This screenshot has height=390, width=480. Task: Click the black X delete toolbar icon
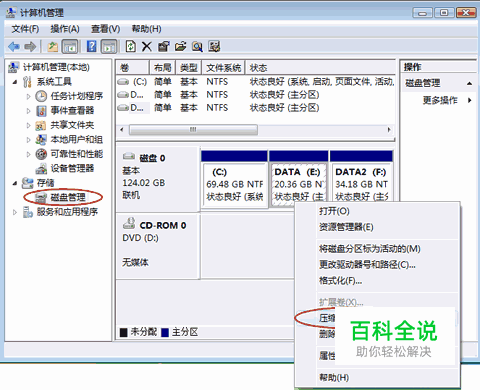(x=147, y=47)
